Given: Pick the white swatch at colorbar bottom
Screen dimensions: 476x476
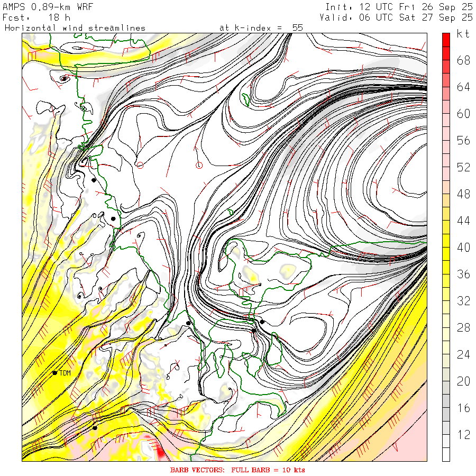Looking at the screenshot, I should pyautogui.click(x=446, y=454).
